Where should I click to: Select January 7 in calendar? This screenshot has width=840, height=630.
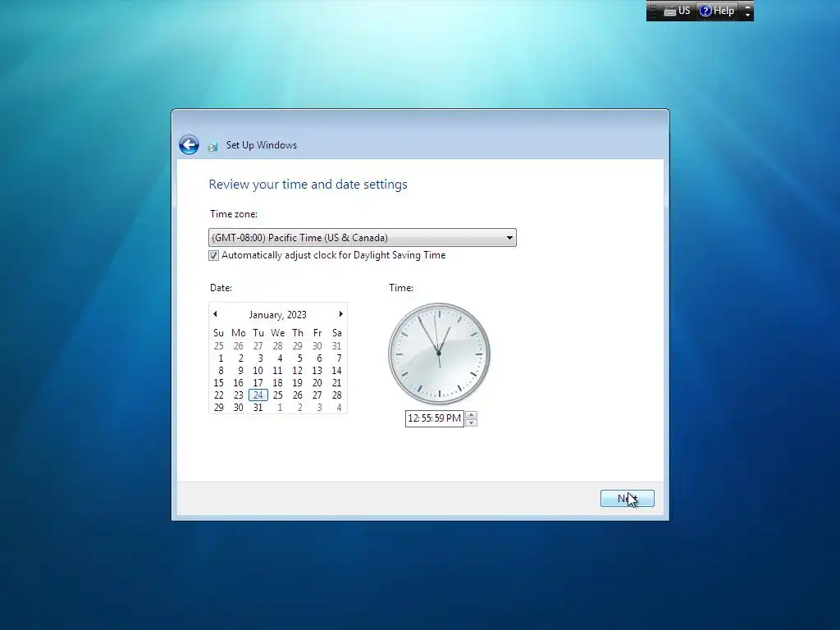(x=339, y=358)
